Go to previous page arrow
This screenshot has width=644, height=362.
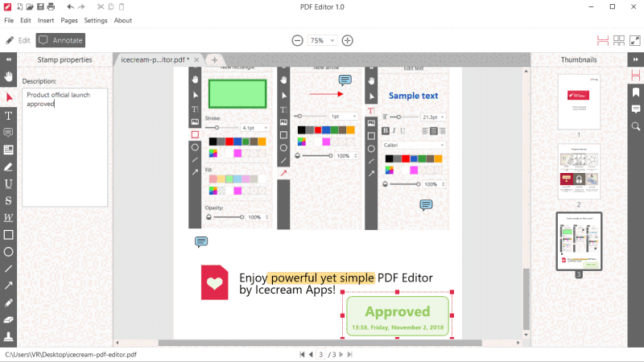point(311,354)
